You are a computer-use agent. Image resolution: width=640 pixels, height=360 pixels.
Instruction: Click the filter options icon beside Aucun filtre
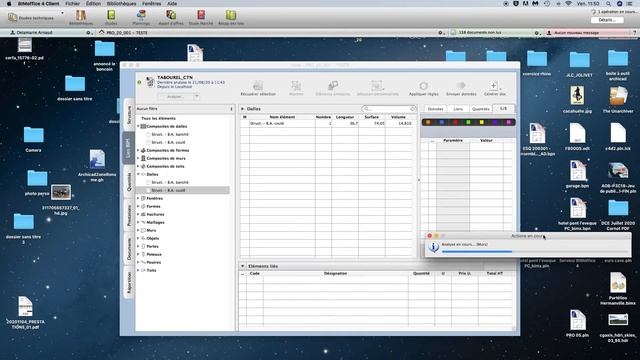tap(231, 109)
